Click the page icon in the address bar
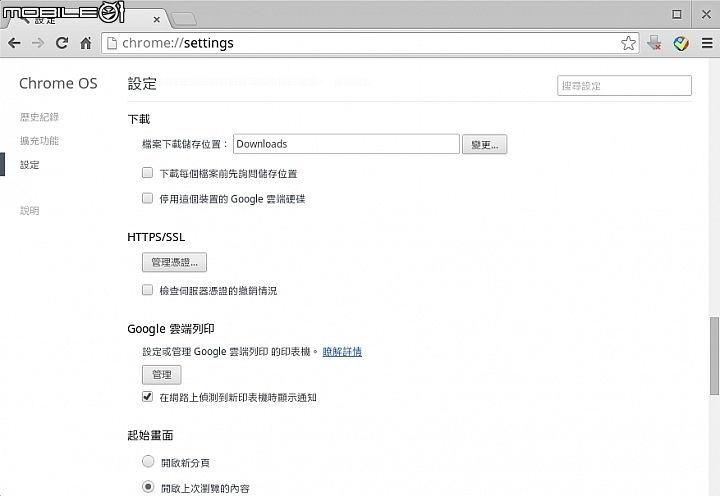The height and width of the screenshot is (496, 720). pos(112,43)
